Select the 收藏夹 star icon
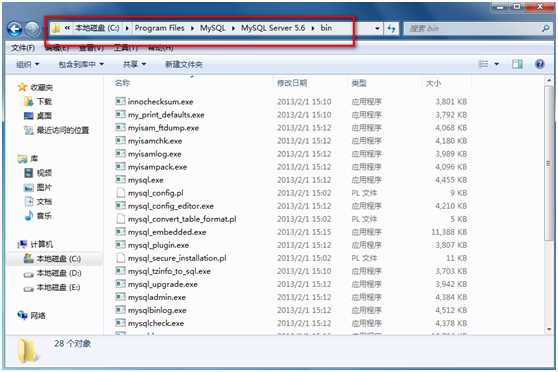The image size is (558, 372). (x=22, y=87)
